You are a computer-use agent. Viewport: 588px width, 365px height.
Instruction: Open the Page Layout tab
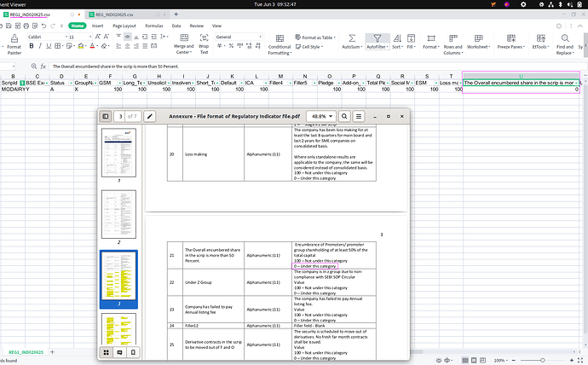(x=124, y=26)
